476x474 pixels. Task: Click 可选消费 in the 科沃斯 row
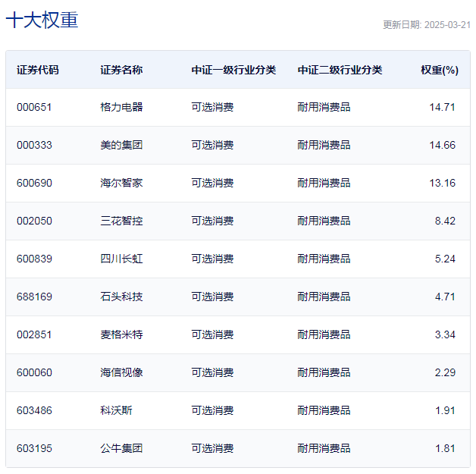coord(212,410)
